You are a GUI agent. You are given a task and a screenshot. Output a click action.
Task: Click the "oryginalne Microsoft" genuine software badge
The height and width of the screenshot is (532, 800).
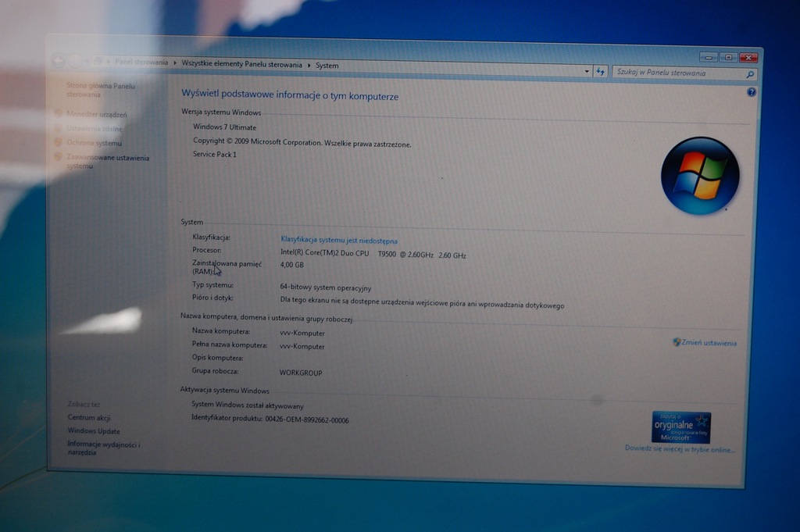point(681,427)
